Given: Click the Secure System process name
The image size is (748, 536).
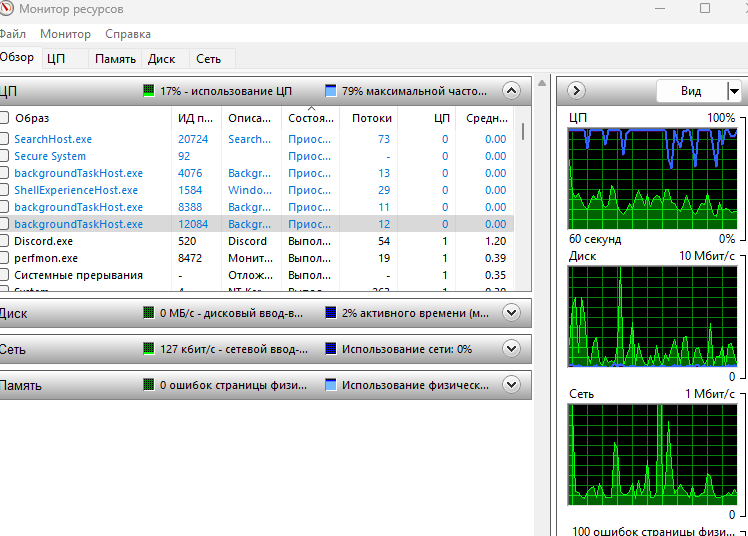Looking at the screenshot, I should [50, 156].
